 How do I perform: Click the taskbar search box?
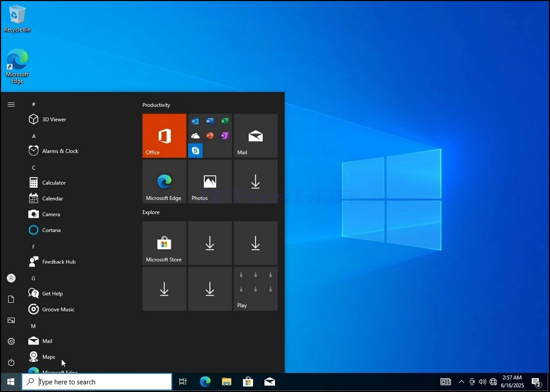click(x=97, y=382)
